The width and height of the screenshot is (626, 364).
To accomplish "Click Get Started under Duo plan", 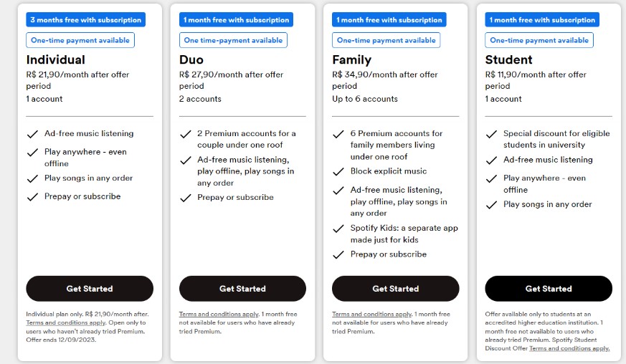I will point(242,289).
